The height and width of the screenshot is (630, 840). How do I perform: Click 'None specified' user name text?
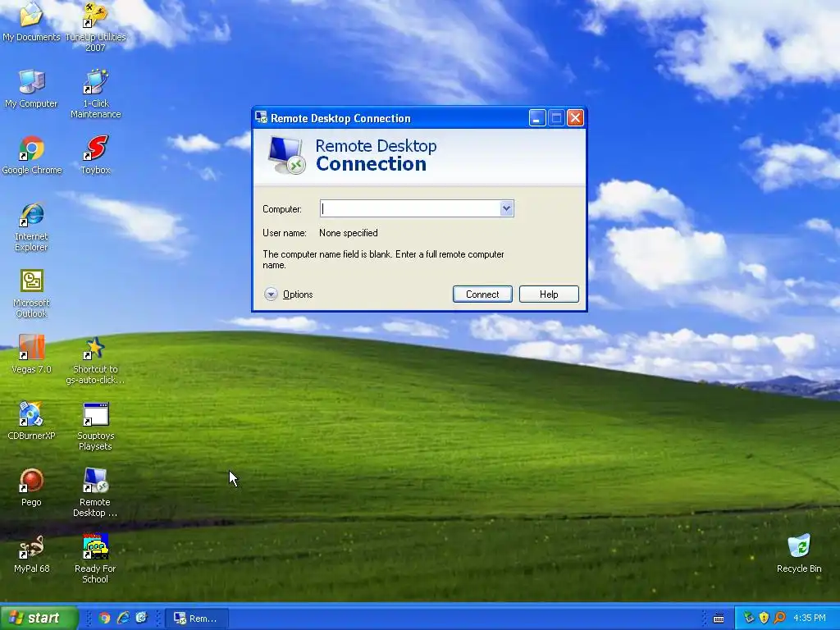point(348,233)
